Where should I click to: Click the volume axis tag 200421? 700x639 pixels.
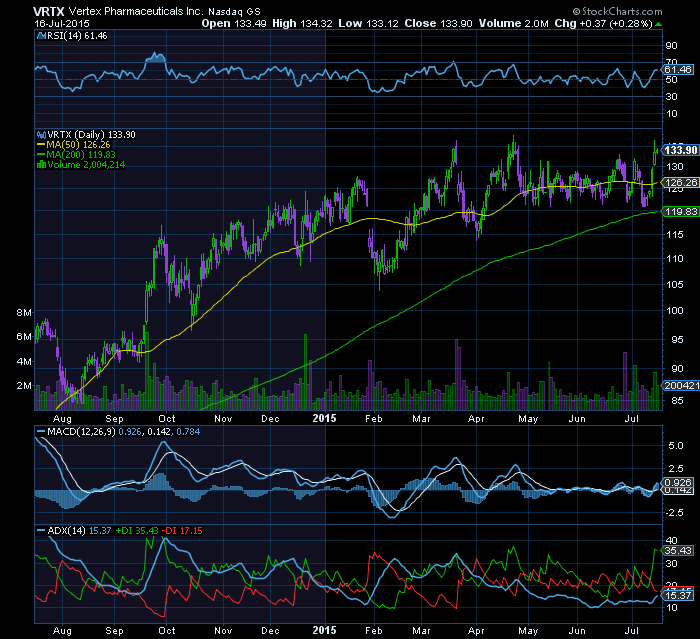[681, 385]
